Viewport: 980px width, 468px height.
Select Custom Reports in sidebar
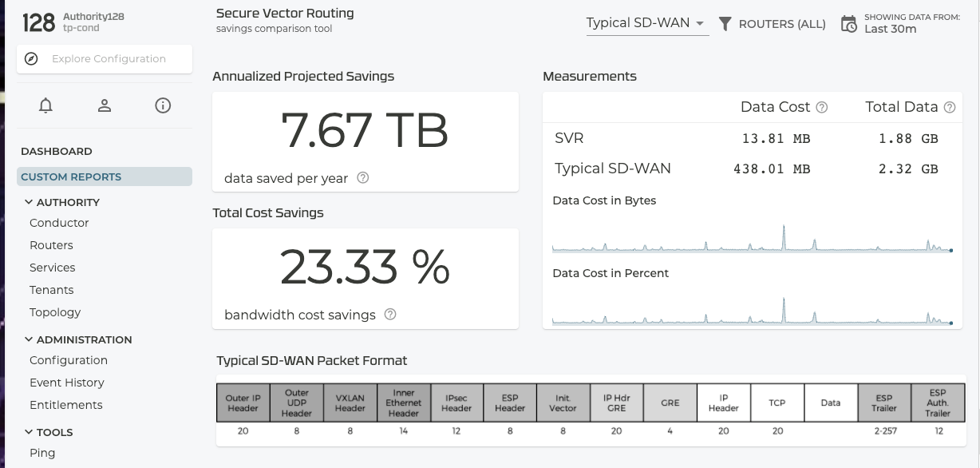click(71, 176)
